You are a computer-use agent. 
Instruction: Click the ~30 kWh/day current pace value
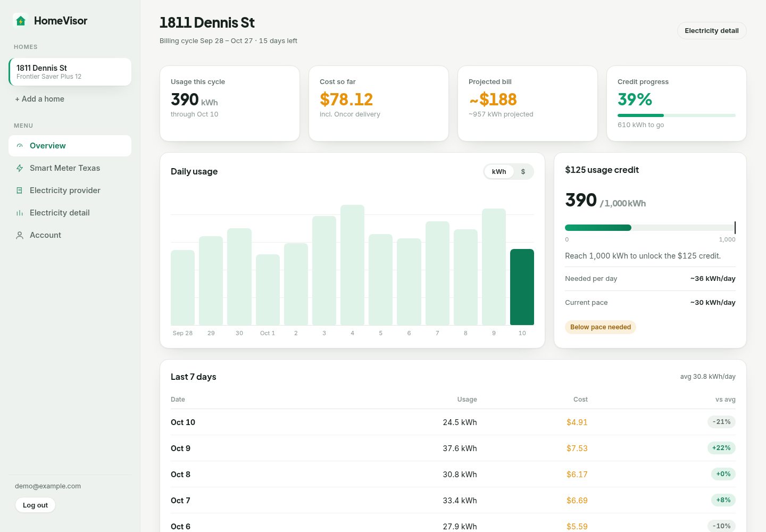click(x=713, y=303)
